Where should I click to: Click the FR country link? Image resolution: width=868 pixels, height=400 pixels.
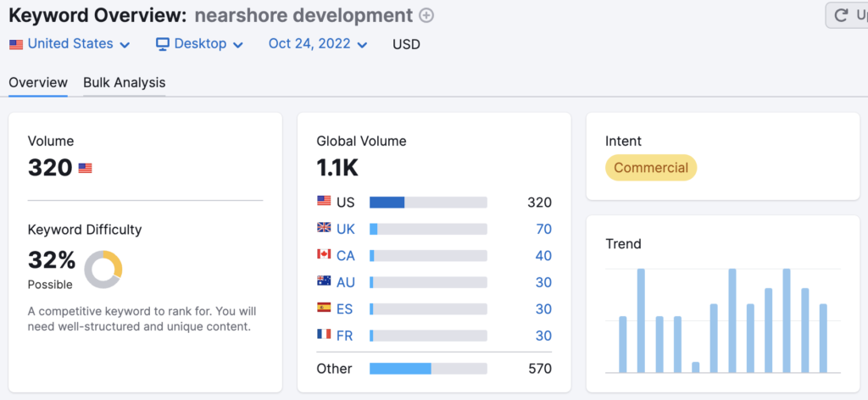(345, 336)
